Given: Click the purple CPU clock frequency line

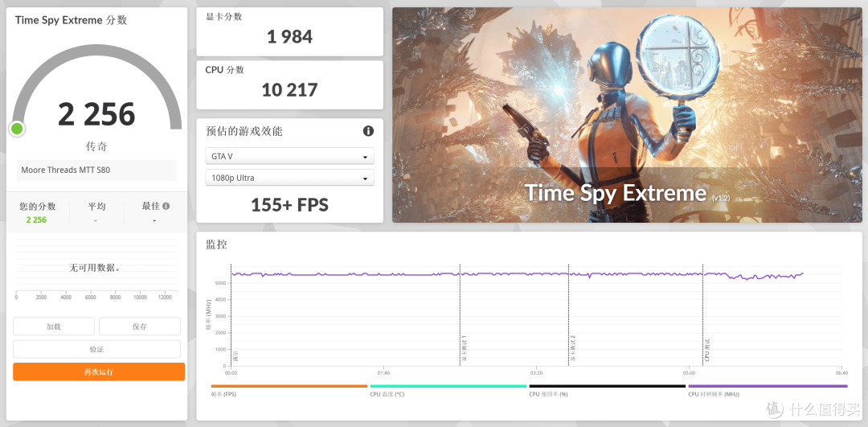Looking at the screenshot, I should tap(517, 273).
